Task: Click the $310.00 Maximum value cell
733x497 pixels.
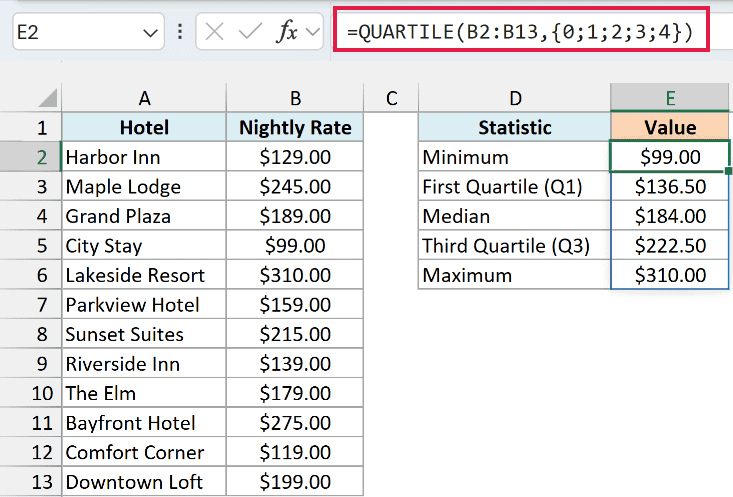Action: (669, 274)
